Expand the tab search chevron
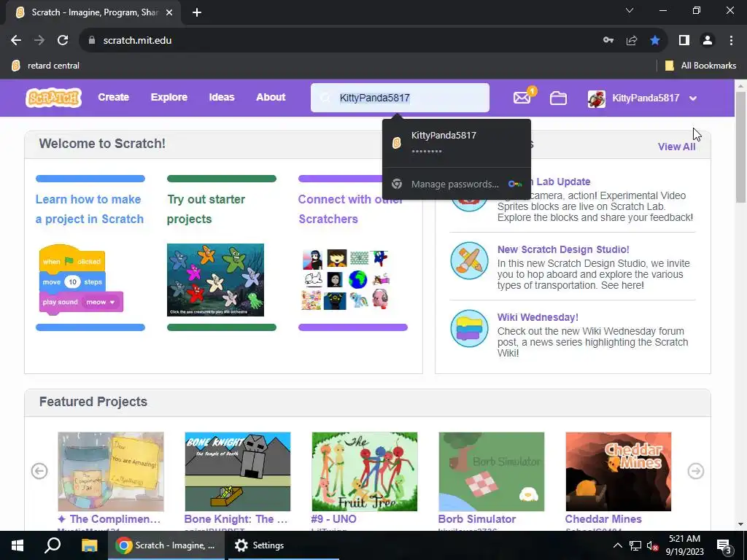This screenshot has width=747, height=560. (630, 10)
